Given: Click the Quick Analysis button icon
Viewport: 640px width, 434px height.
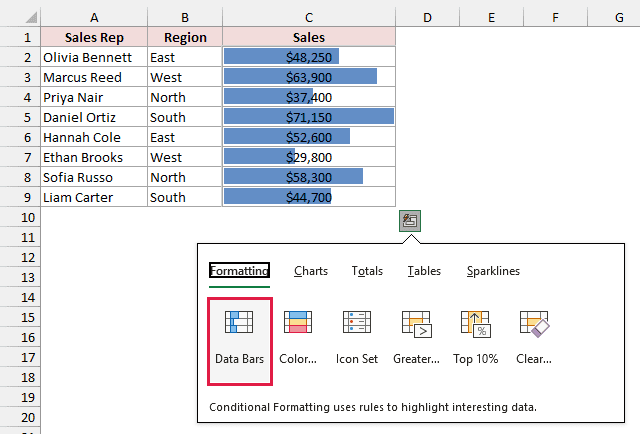Looking at the screenshot, I should pyautogui.click(x=410, y=221).
